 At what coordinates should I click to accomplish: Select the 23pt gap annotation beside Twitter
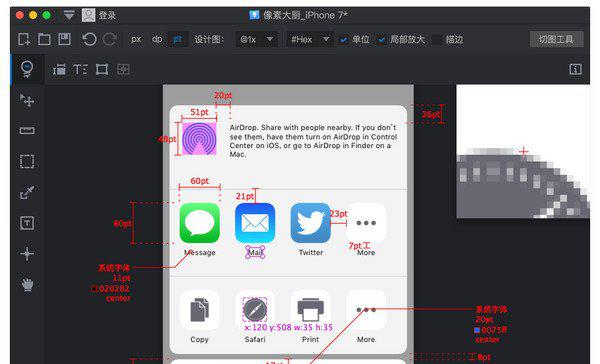click(x=339, y=214)
